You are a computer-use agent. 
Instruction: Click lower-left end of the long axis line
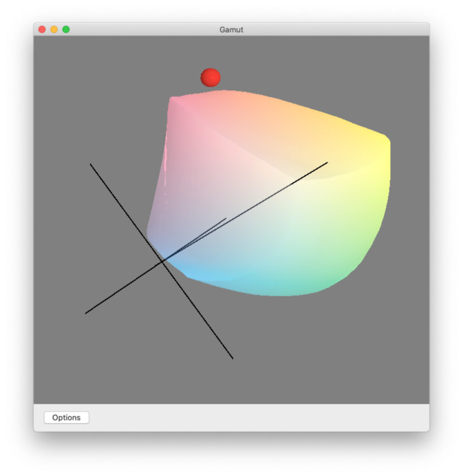tap(86, 313)
